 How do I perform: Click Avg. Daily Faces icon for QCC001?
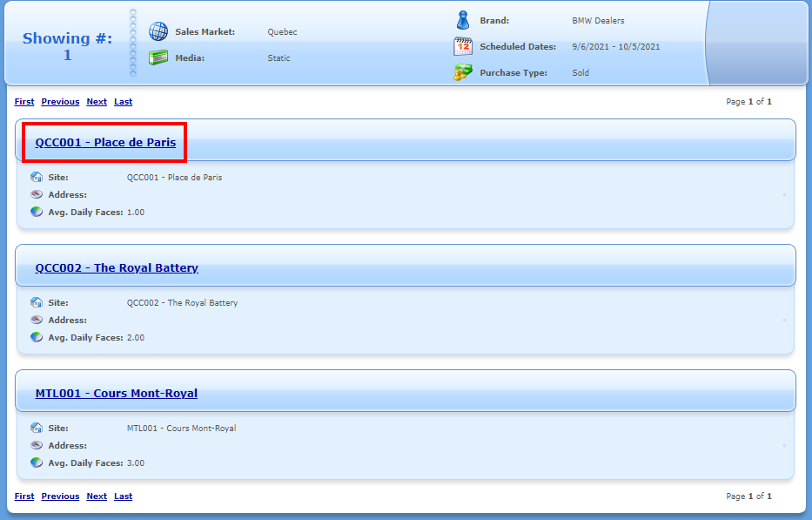(x=37, y=212)
